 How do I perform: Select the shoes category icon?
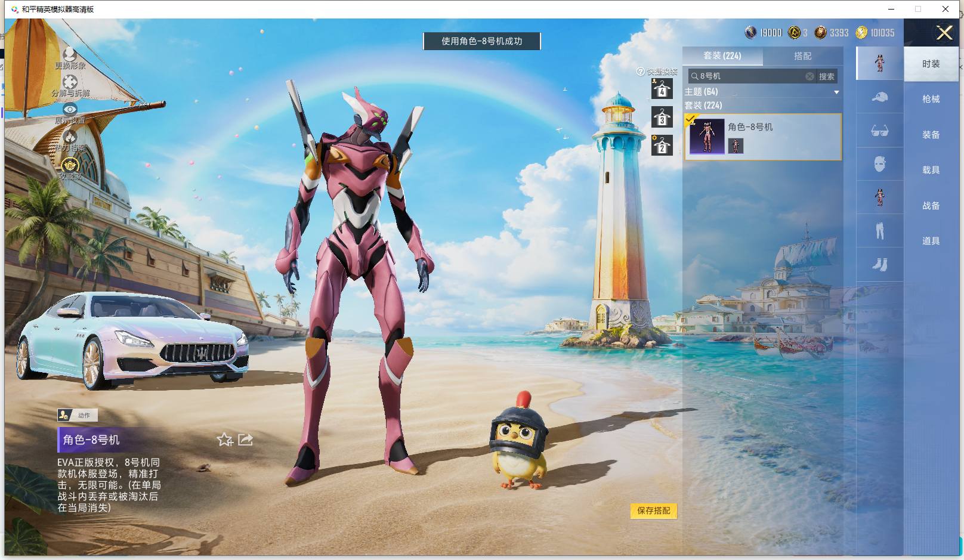[880, 264]
